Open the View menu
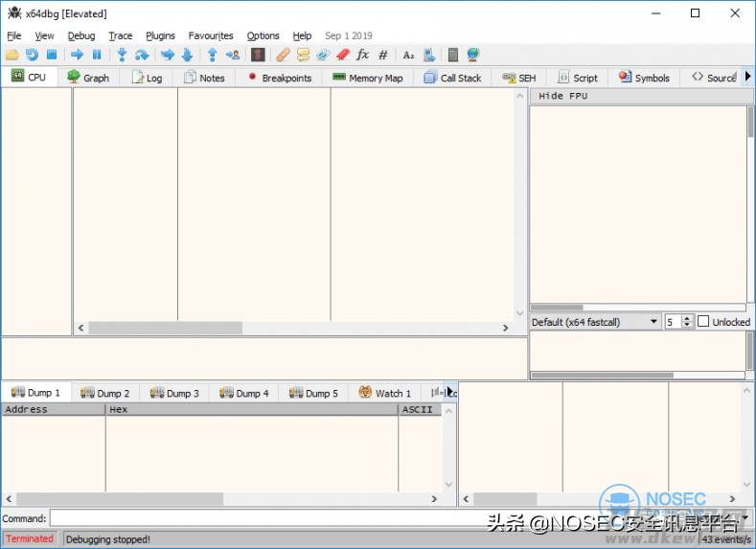 pyautogui.click(x=44, y=35)
